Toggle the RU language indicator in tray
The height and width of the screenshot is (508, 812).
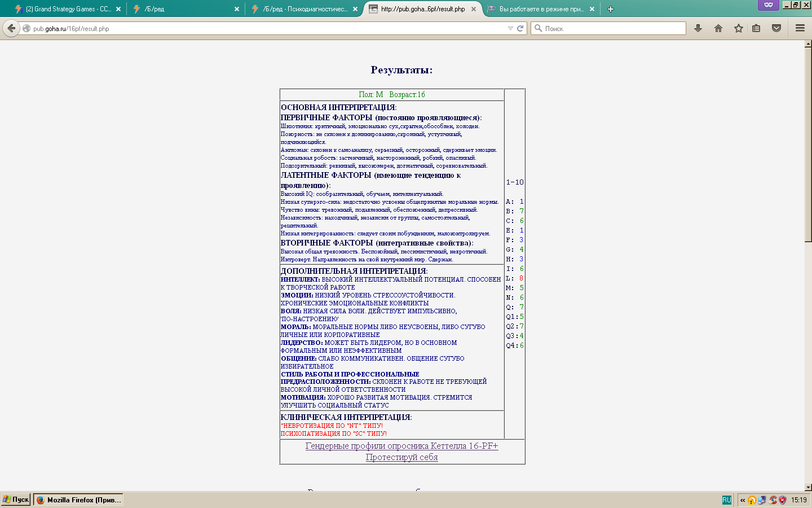click(x=727, y=500)
